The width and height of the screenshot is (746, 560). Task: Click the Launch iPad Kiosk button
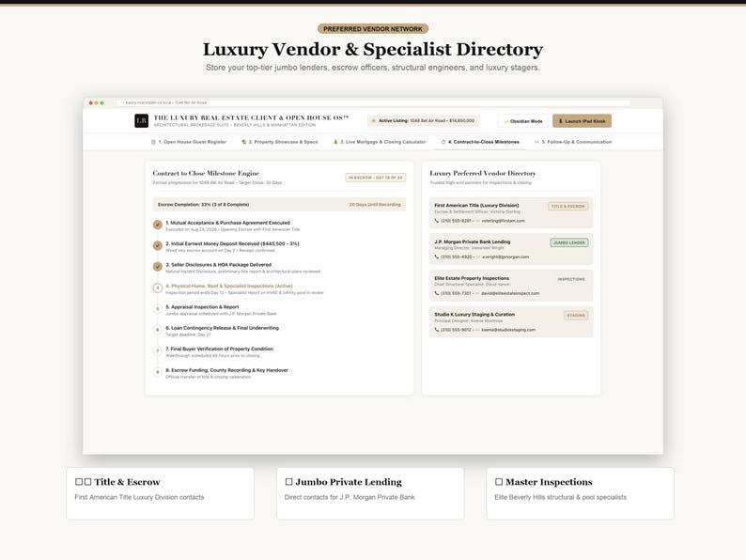point(582,121)
